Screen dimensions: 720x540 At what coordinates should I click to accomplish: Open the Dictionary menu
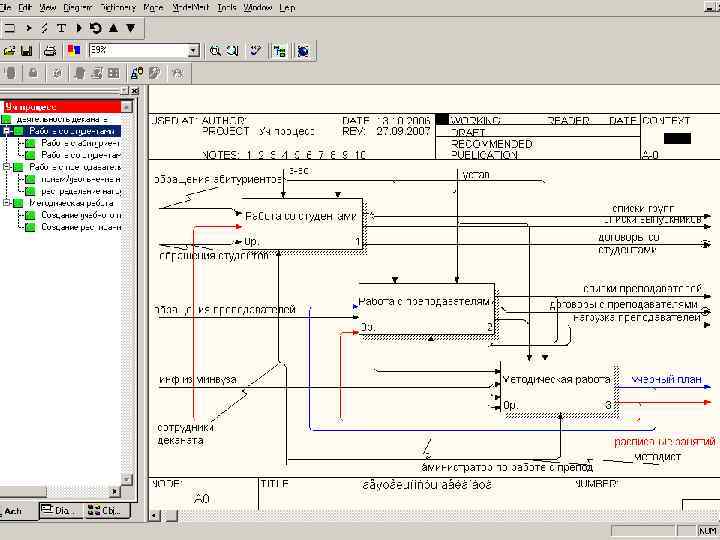117,7
